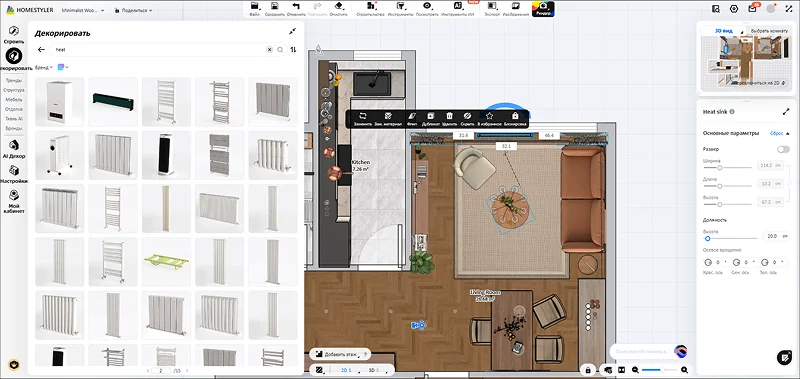This screenshot has width=800, height=379.
Task: Expand the Бренд filter dropdown
Action: click(x=44, y=67)
